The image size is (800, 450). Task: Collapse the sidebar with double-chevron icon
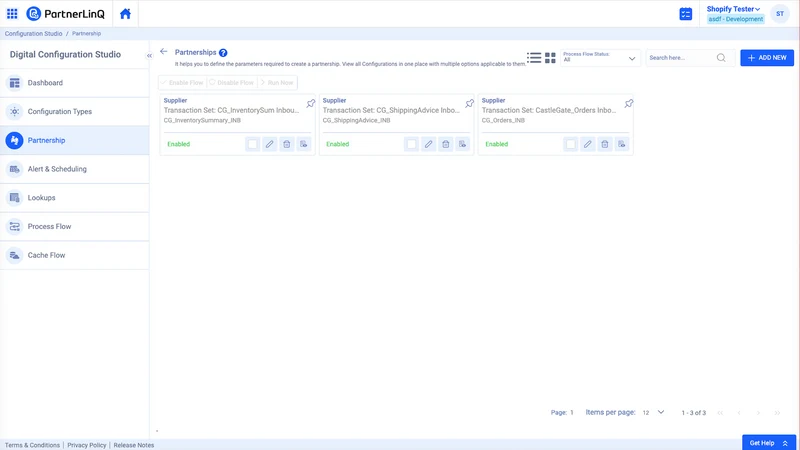pyautogui.click(x=149, y=56)
